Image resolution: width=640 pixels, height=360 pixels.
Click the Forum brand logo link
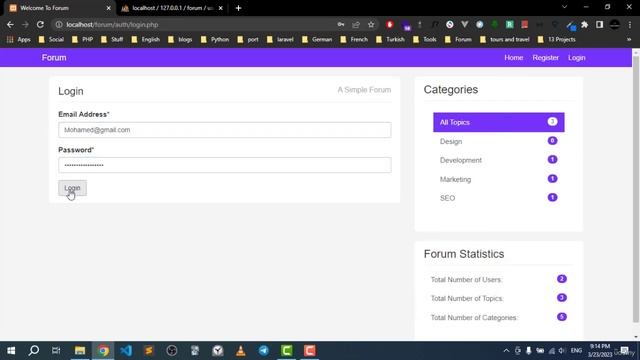(54, 58)
